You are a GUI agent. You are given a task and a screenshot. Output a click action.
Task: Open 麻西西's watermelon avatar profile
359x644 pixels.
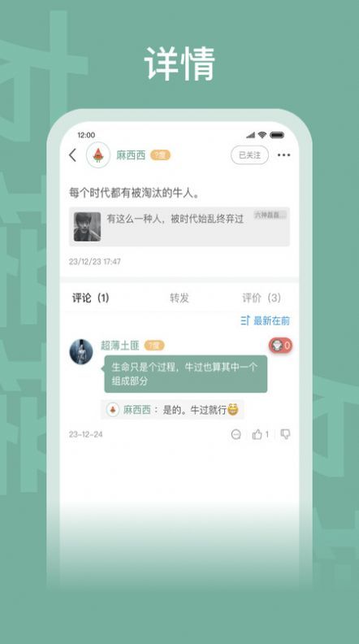[x=98, y=154]
